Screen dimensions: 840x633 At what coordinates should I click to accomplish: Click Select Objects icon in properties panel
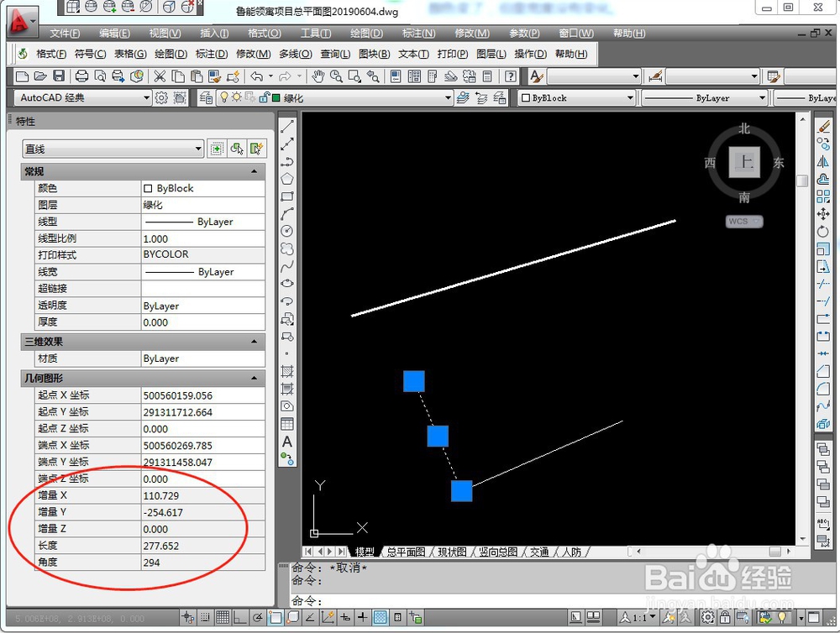click(237, 149)
